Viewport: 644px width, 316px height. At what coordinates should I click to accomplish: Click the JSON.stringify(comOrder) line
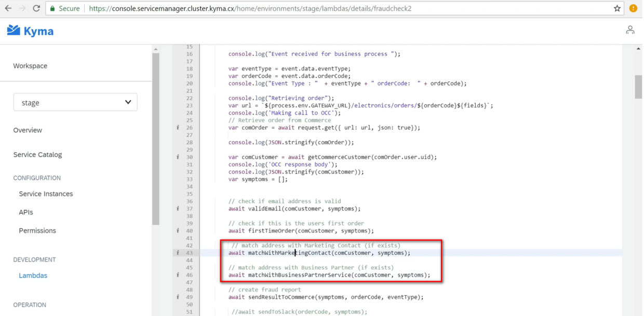[291, 142]
